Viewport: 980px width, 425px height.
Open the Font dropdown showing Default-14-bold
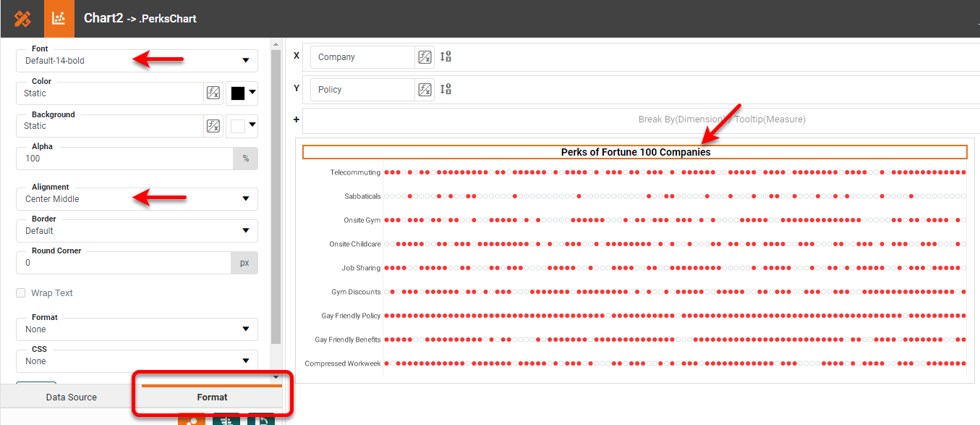pyautogui.click(x=137, y=61)
